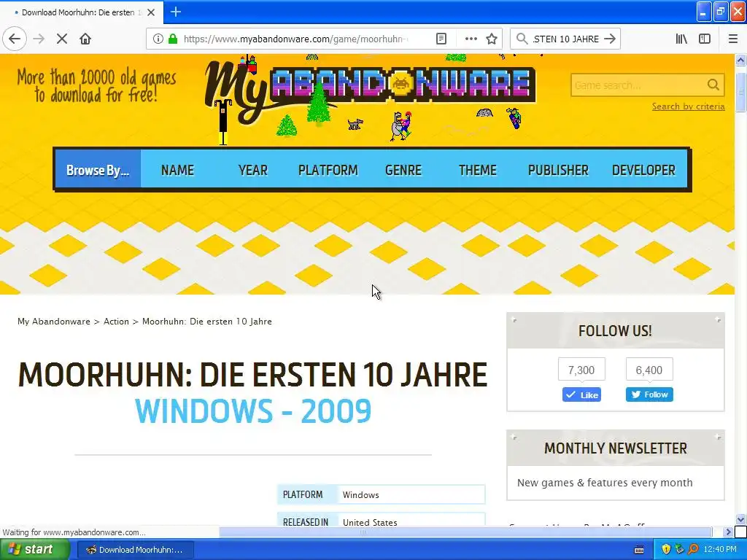Open page actions three-dot menu
Screen dimensions: 747x560
pos(471,39)
